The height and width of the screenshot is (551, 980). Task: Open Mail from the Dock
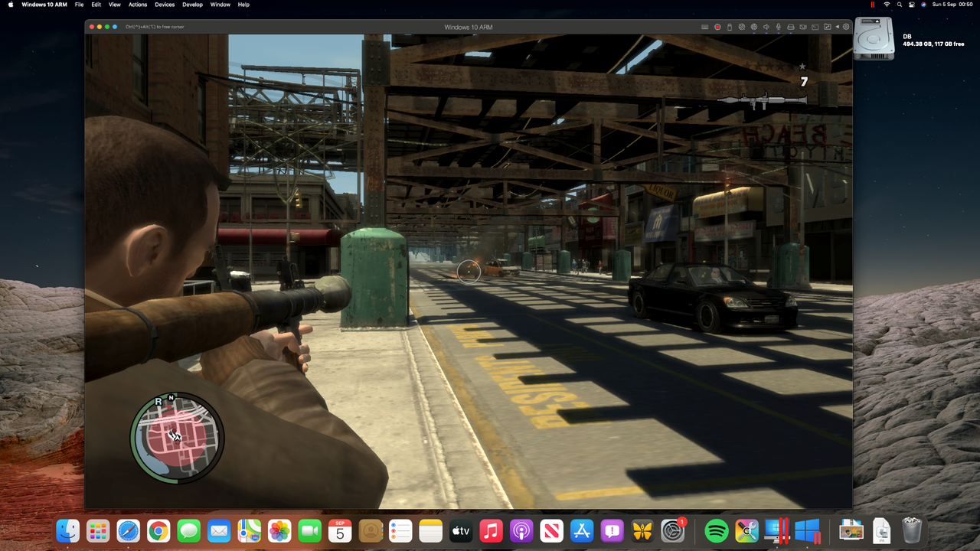[219, 530]
